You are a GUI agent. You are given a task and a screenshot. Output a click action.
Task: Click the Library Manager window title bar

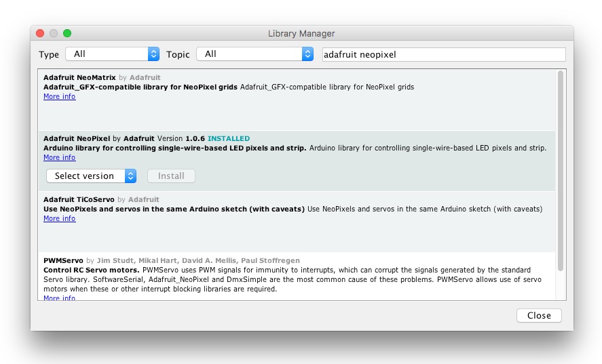pos(301,33)
